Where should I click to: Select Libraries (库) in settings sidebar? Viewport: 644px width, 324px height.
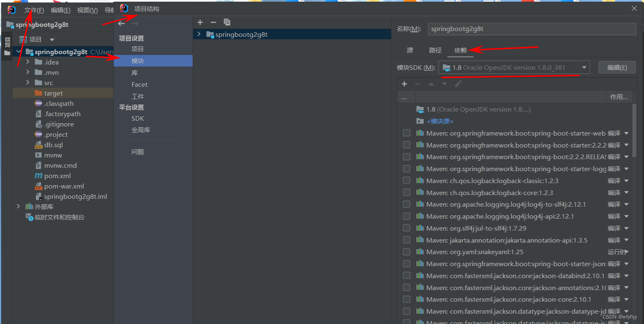(135, 73)
